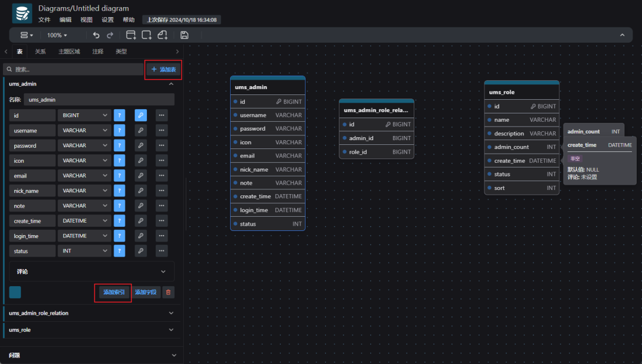Toggle nullable on username field
This screenshot has height=364, width=642.
coord(119,131)
